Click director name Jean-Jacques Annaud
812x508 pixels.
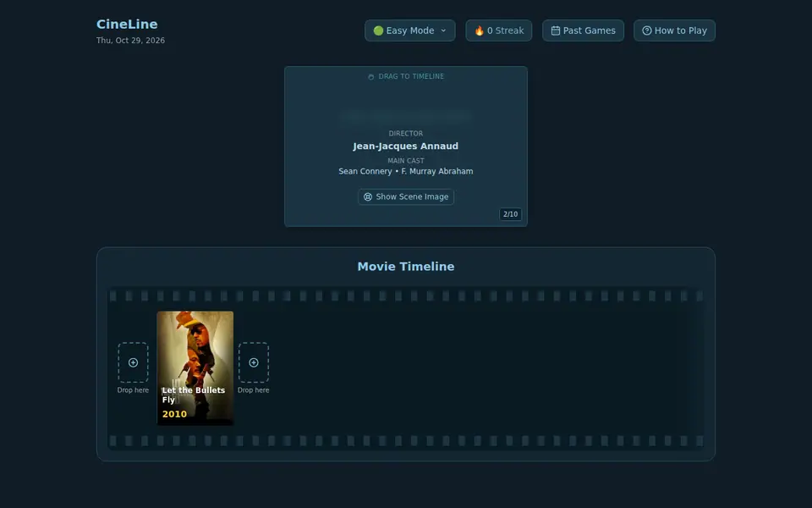406,146
